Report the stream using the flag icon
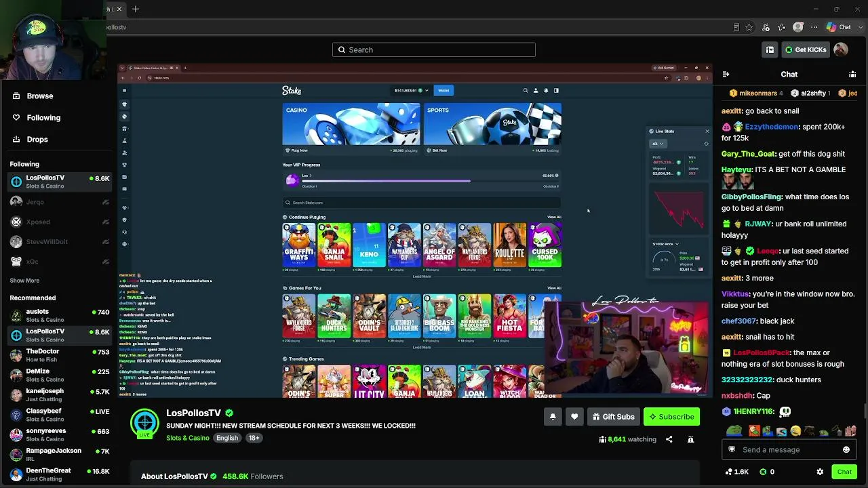868x488 pixels. tap(690, 439)
